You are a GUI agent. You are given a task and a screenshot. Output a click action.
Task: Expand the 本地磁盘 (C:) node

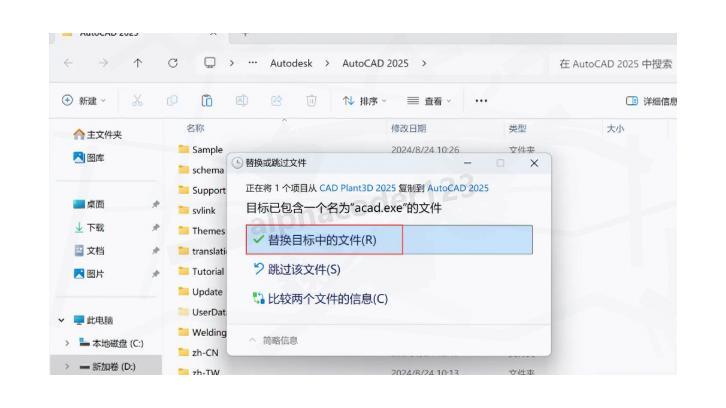click(x=67, y=343)
